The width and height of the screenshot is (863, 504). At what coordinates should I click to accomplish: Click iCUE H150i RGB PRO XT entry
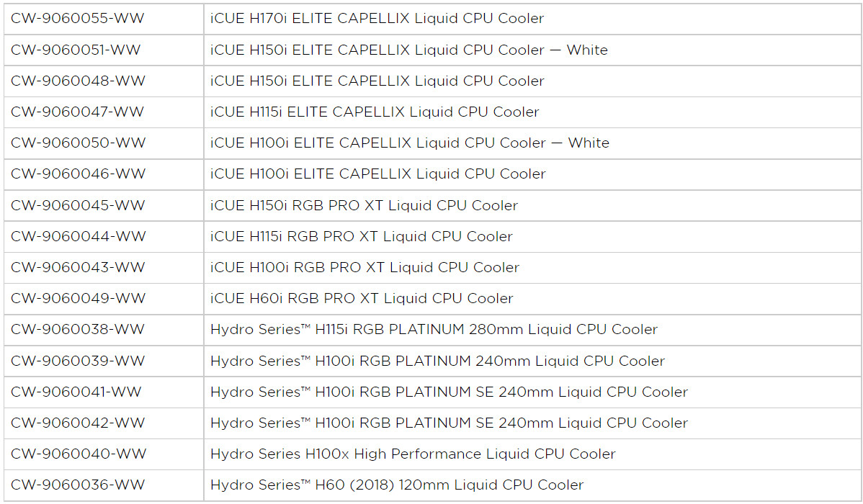point(364,205)
